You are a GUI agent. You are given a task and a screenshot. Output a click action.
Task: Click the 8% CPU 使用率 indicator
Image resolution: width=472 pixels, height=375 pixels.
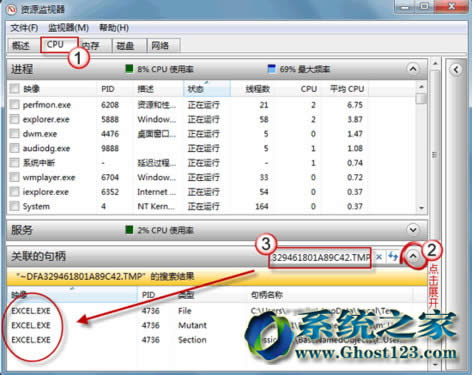pyautogui.click(x=159, y=69)
